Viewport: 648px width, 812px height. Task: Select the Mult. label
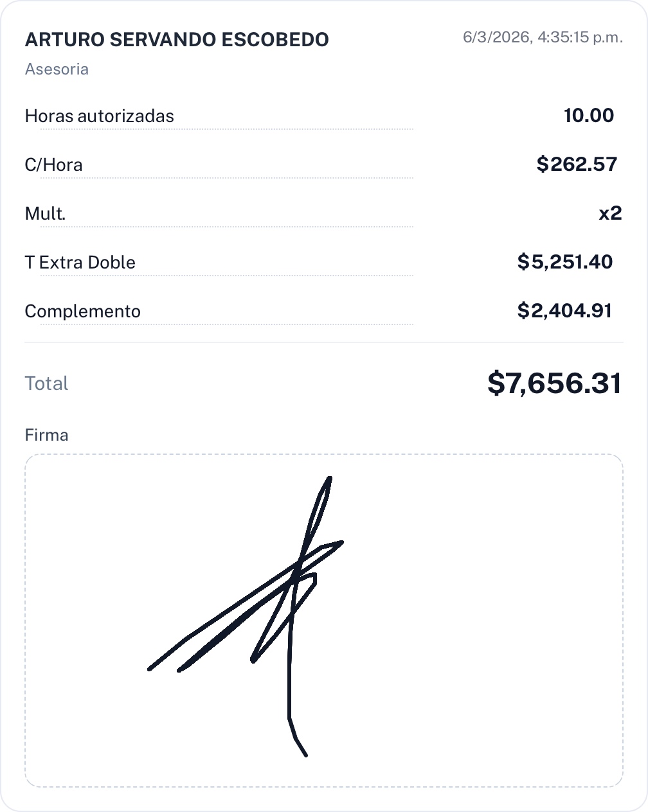(x=46, y=214)
